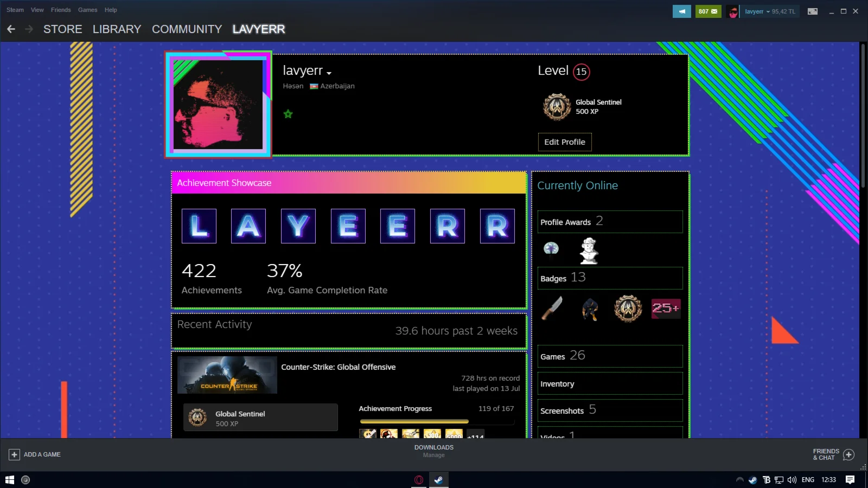The width and height of the screenshot is (868, 488).
Task: Open the knife badge
Action: [x=552, y=309]
